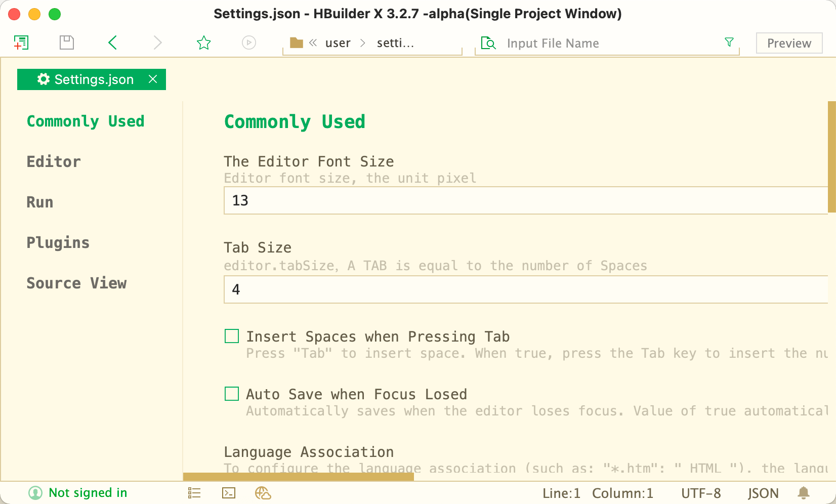Click the notification bell icon
This screenshot has width=836, height=504.
[x=804, y=493]
